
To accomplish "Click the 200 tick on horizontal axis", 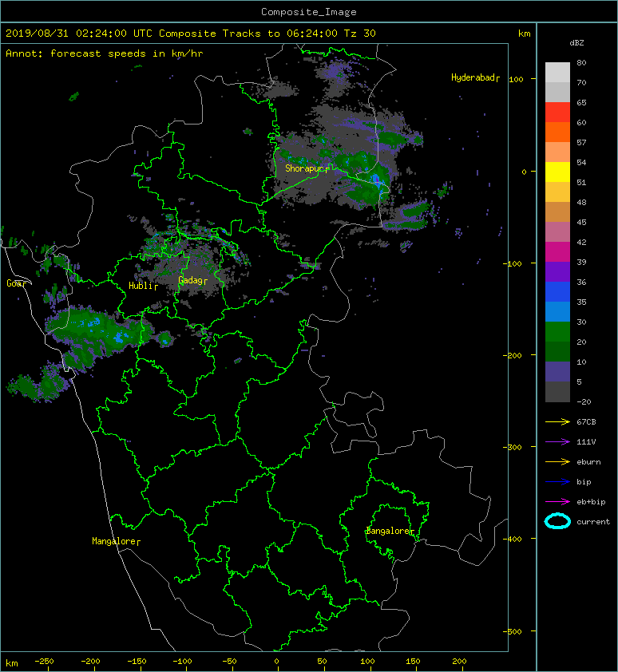I will 459,662.
